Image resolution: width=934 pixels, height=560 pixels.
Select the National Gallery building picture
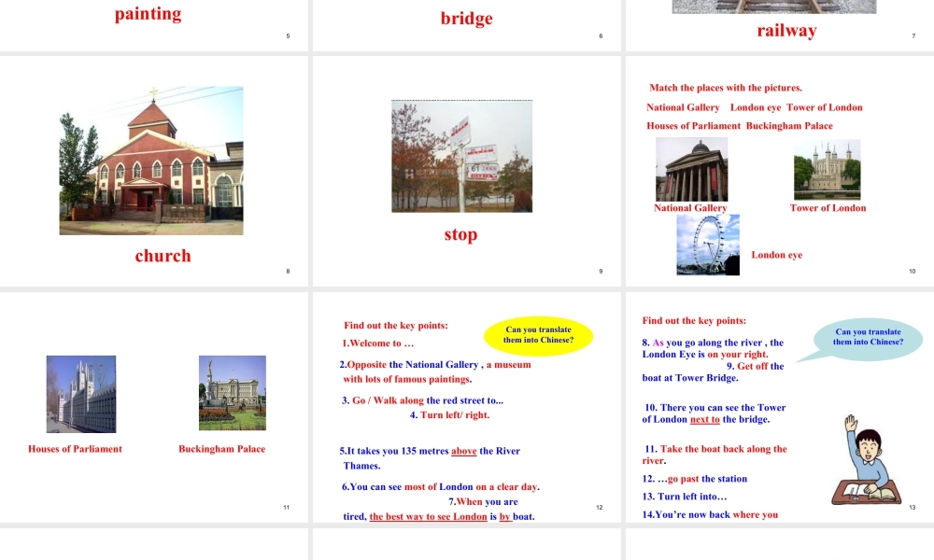click(x=691, y=170)
